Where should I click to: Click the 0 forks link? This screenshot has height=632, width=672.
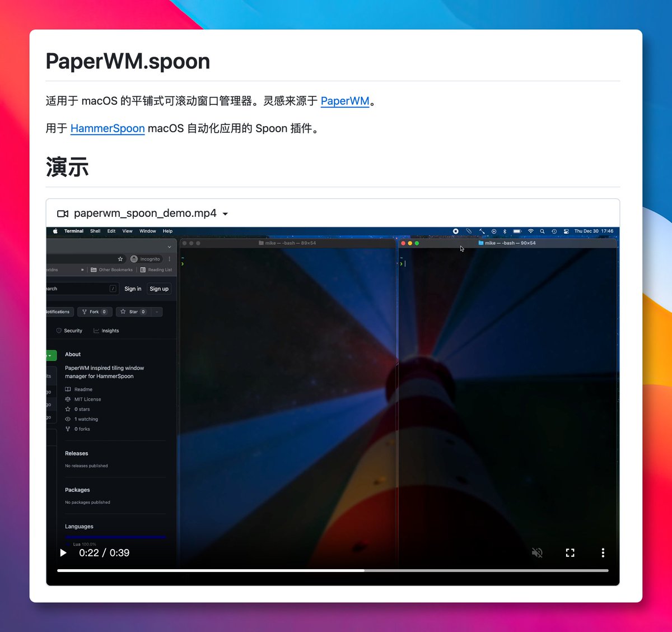pyautogui.click(x=78, y=429)
